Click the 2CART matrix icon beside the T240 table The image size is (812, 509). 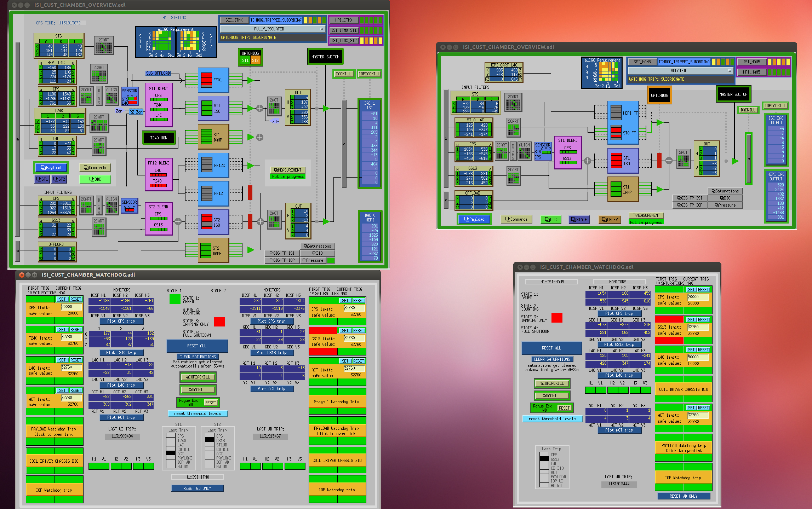pyautogui.click(x=99, y=123)
